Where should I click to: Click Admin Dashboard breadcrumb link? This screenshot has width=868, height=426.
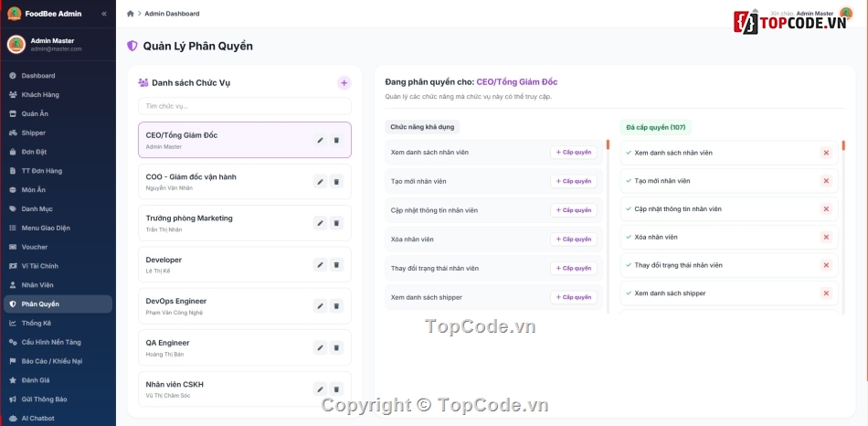pos(172,14)
